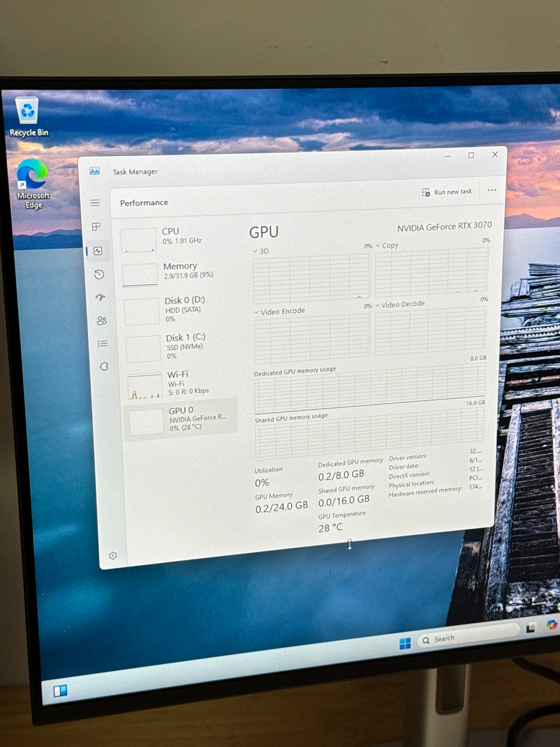
Task: Open the 3D graph engine dropdown
Action: point(261,251)
